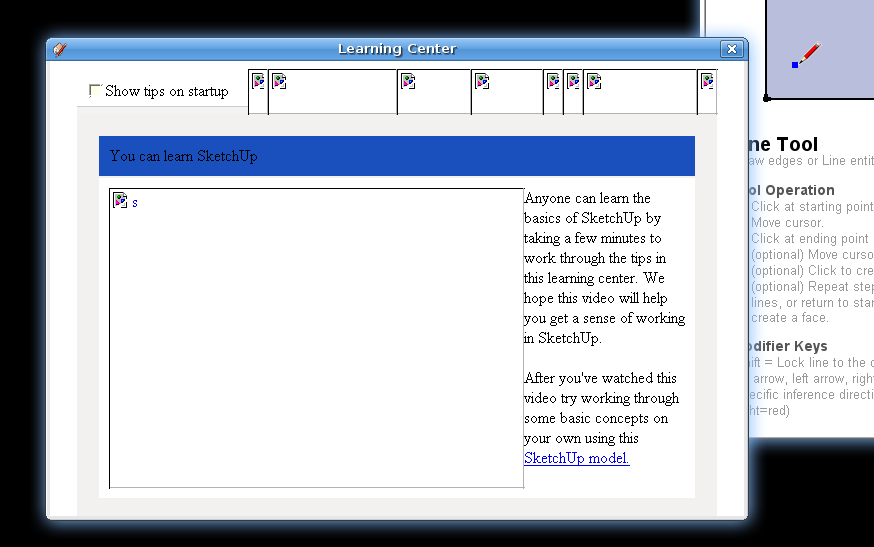The image size is (874, 547).
Task: Click 'Click at starting point' in Instructor window
Action: pyautogui.click(x=812, y=206)
